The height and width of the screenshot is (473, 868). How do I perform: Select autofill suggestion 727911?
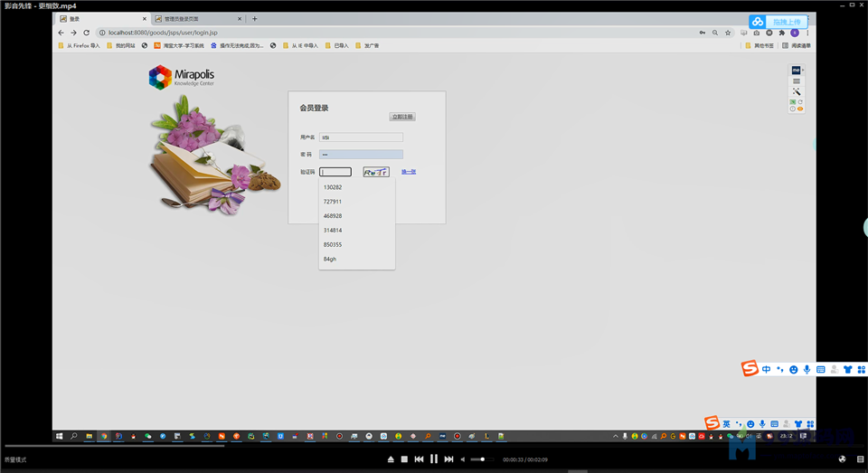coord(357,202)
